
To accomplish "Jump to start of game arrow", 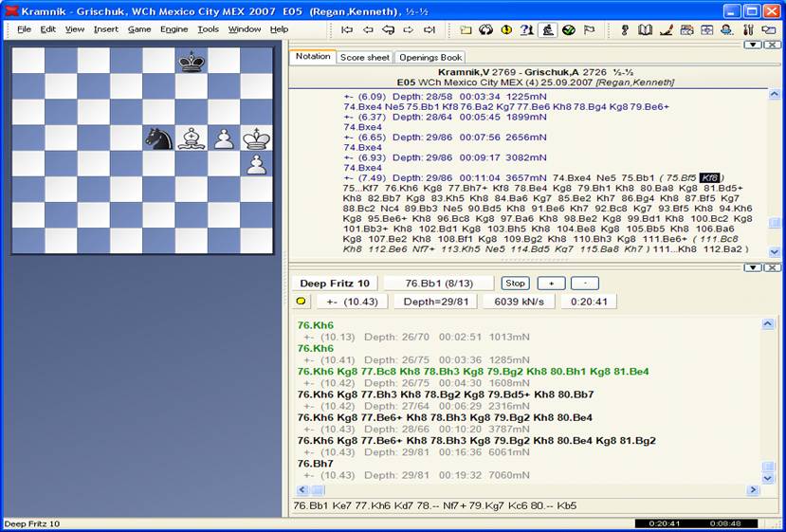I will pyautogui.click(x=347, y=29).
